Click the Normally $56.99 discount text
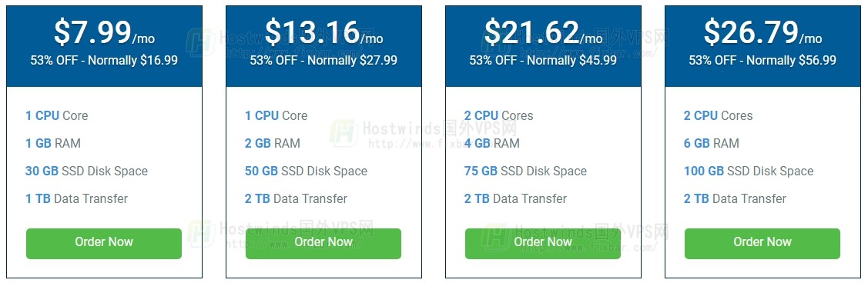868x283 pixels. (x=791, y=60)
